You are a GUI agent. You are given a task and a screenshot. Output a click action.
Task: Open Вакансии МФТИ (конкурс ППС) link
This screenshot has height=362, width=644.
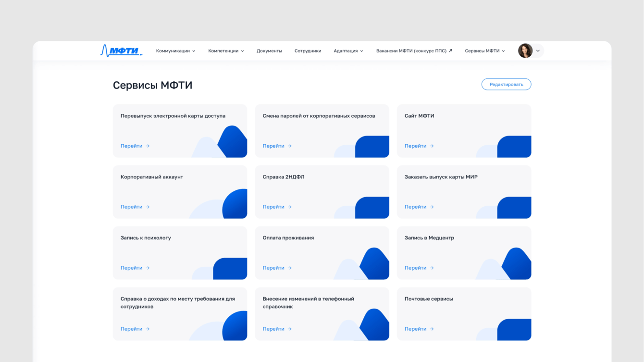coord(414,50)
